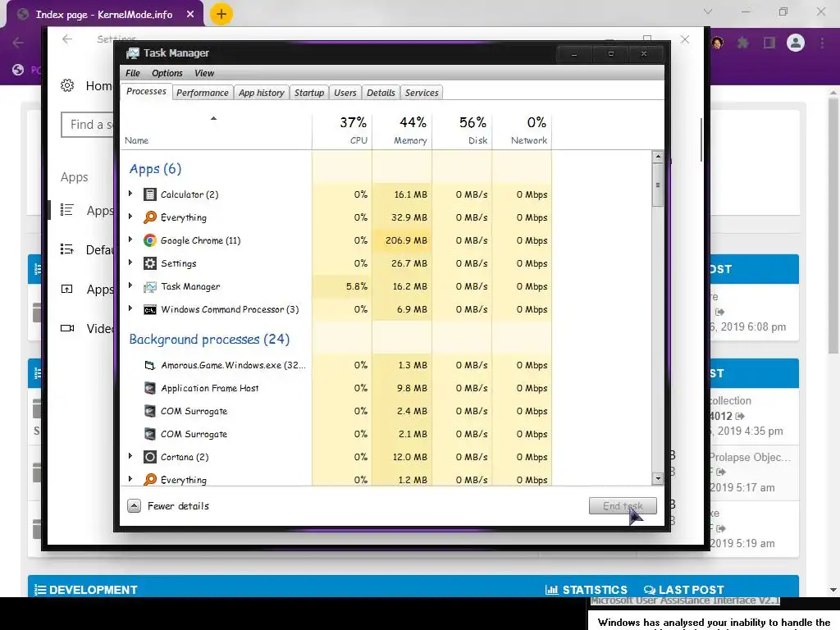840x630 pixels.
Task: Open the Chrome three-dot menu
Action: click(822, 43)
